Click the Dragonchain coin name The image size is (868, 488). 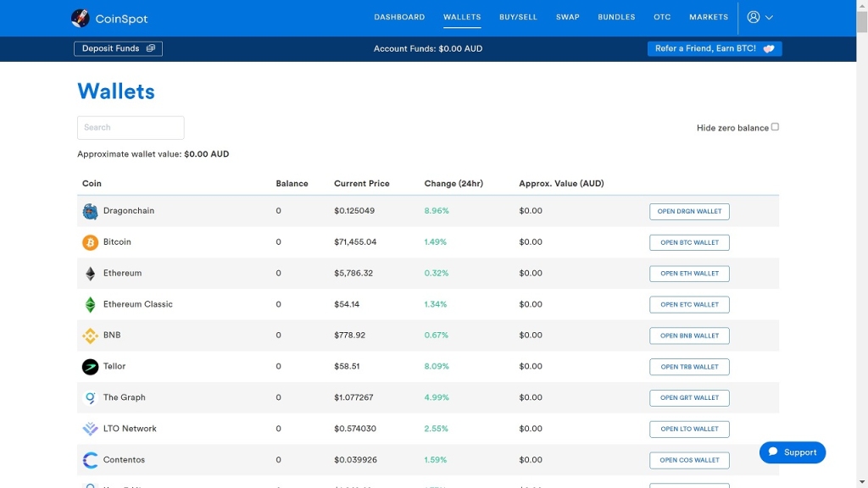point(129,211)
